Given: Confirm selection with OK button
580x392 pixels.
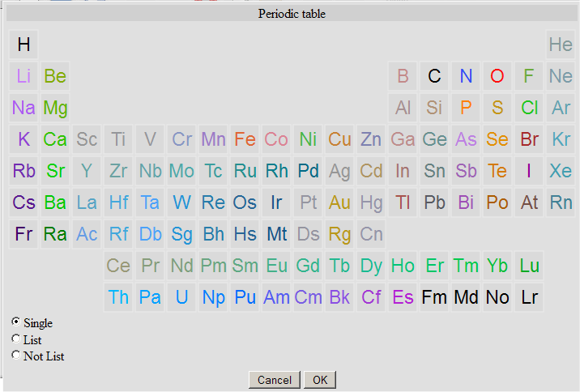Looking at the screenshot, I should [320, 380].
